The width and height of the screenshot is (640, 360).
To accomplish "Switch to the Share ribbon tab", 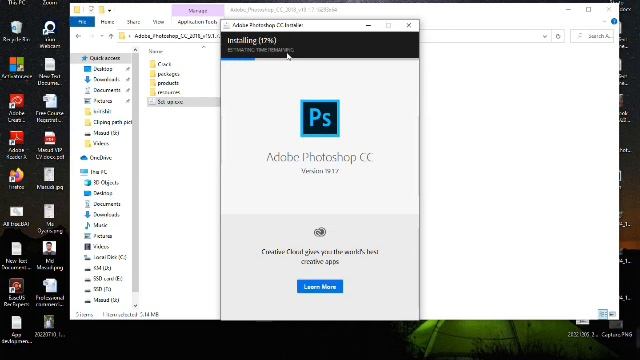I will point(133,22).
